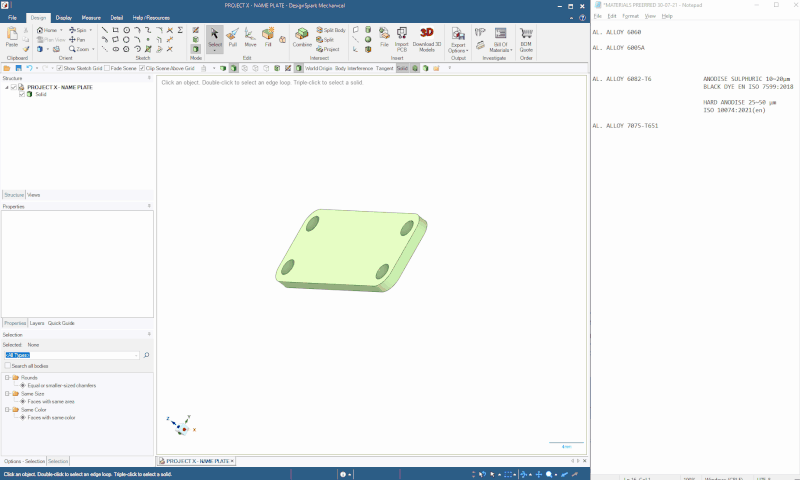This screenshot has width=800, height=480.
Task: Click the Open folder icon in quick toolbar
Action: 7,68
